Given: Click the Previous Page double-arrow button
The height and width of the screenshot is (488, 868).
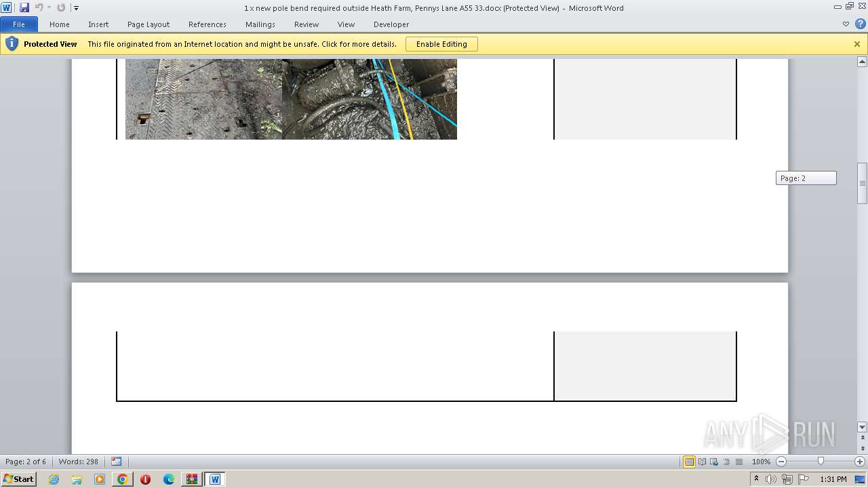Looking at the screenshot, I should click(863, 436).
